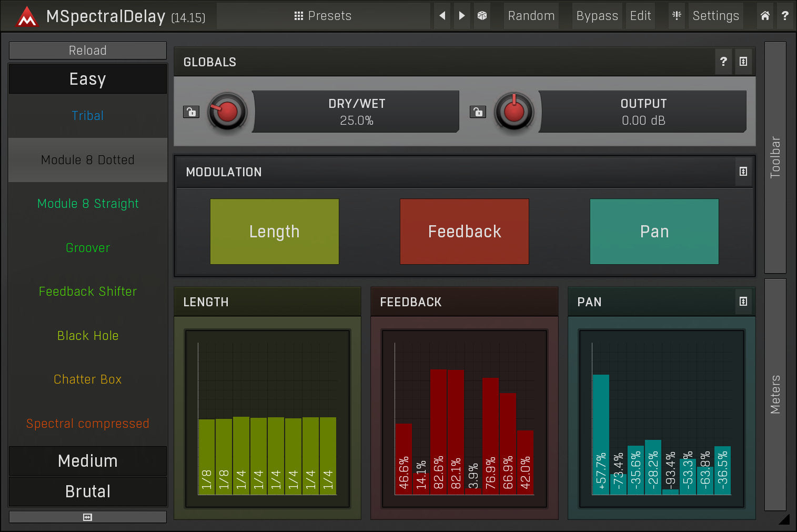Open the Presets menu
Viewport: 797px width, 532px height.
pos(323,16)
